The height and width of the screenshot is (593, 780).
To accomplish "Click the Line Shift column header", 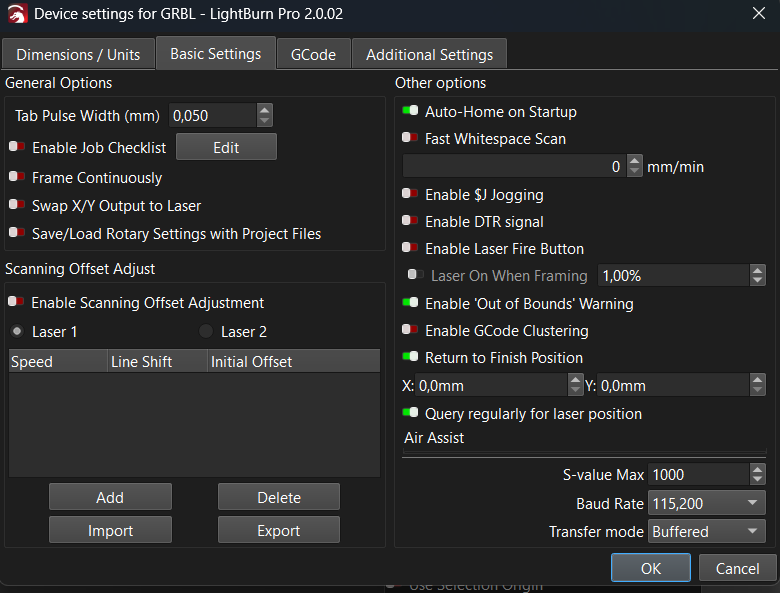I will [158, 361].
